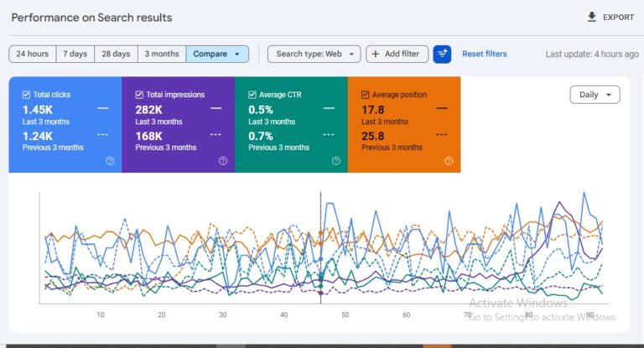The height and width of the screenshot is (348, 644).
Task: Click the plus icon in Add filter
Action: 374,54
